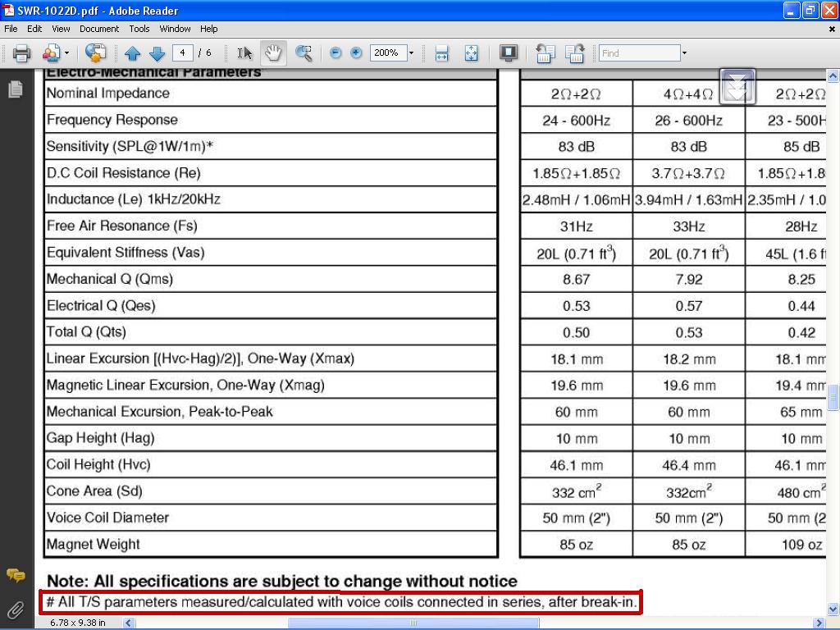Viewport: 840px width, 630px height.
Task: Click the 'Cone Area (Sd)' label
Action: [94, 491]
